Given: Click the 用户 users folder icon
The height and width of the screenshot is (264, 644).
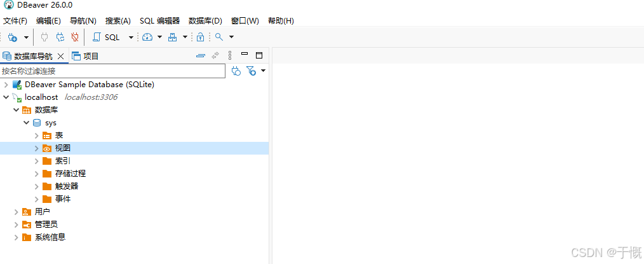Looking at the screenshot, I should pyautogui.click(x=27, y=212).
